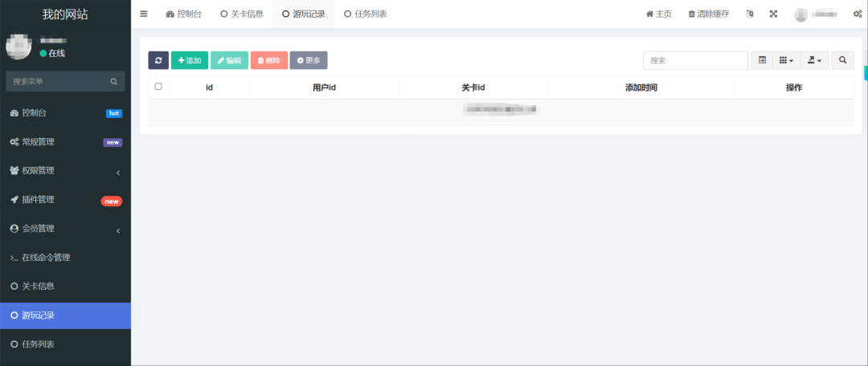
Task: Go to 主页 home link
Action: tap(659, 14)
